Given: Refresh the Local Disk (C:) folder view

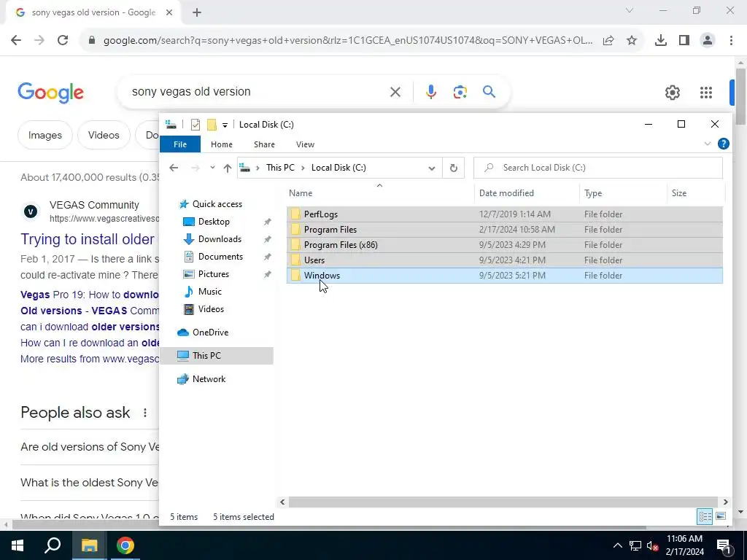Looking at the screenshot, I should click(454, 168).
